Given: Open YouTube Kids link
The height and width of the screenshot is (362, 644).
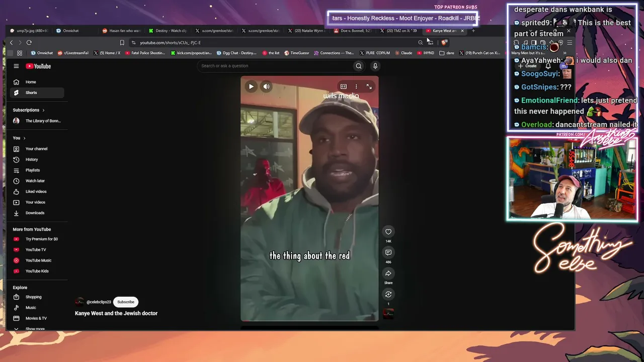Looking at the screenshot, I should 37,271.
